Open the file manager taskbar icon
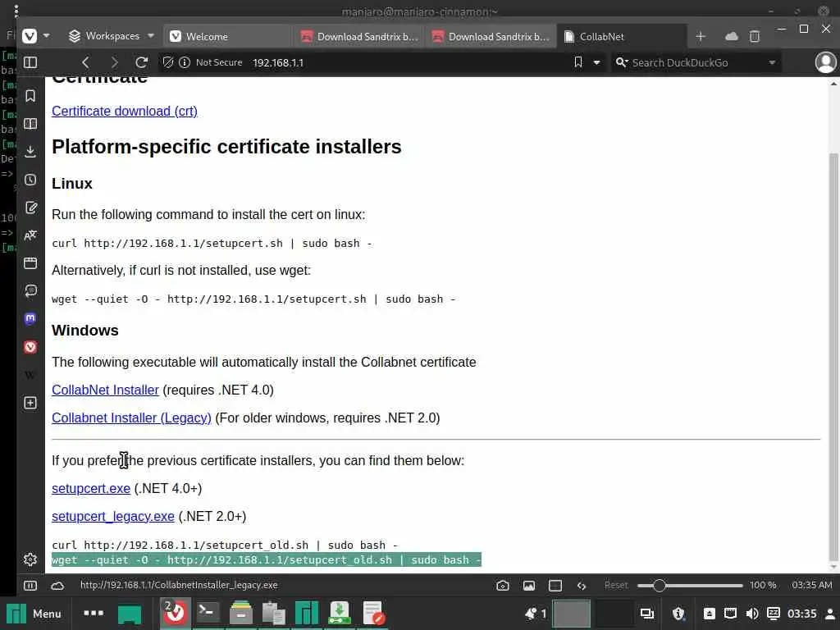Screen dimensions: 840x630 [241, 614]
